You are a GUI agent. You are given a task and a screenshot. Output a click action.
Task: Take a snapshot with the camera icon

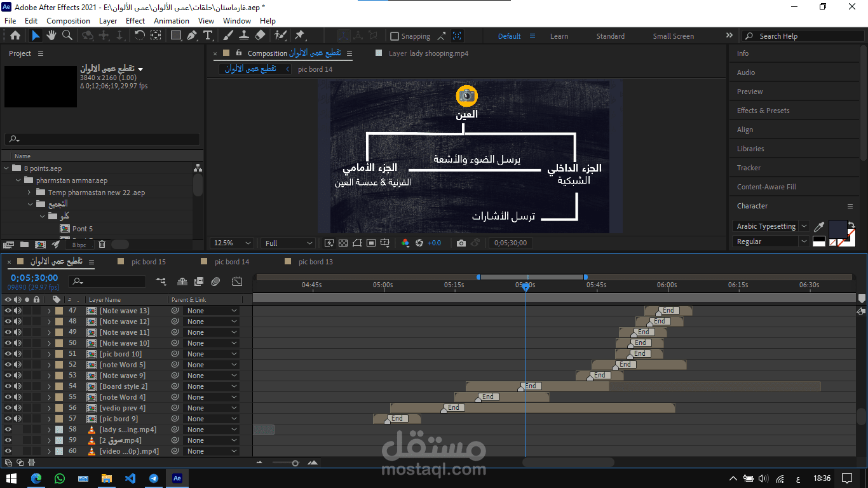point(461,243)
